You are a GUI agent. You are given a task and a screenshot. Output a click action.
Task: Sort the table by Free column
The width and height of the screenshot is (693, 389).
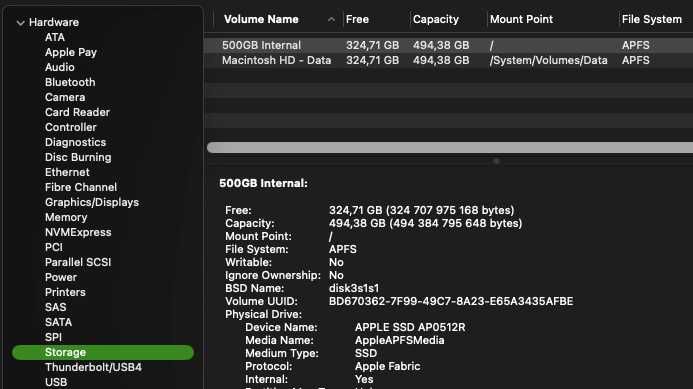click(357, 19)
